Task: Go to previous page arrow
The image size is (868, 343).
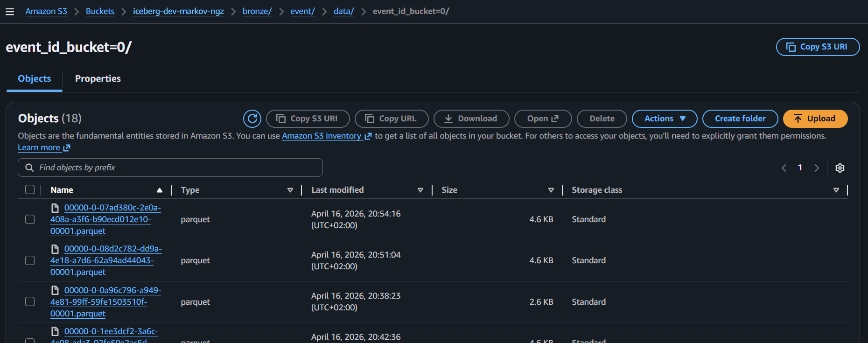Action: tap(784, 168)
